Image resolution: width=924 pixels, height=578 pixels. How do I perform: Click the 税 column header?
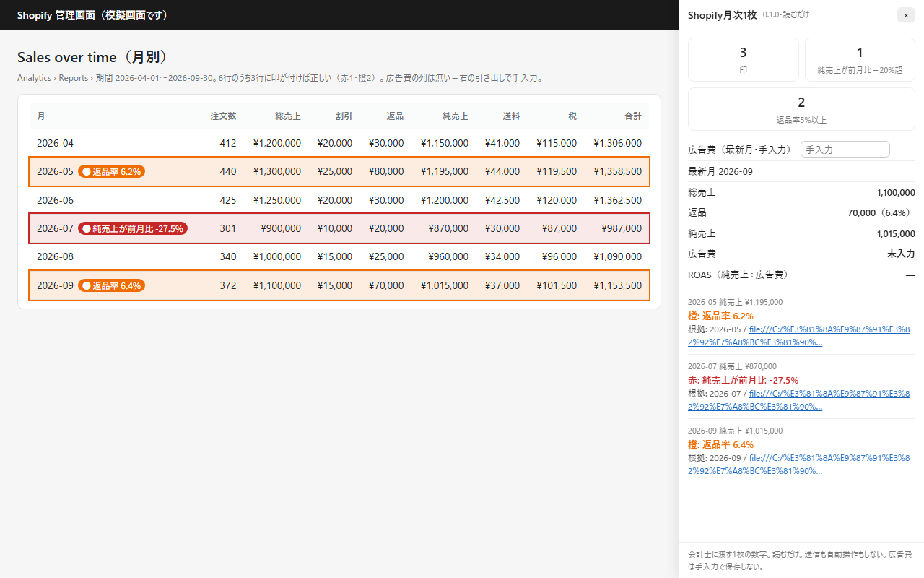572,116
